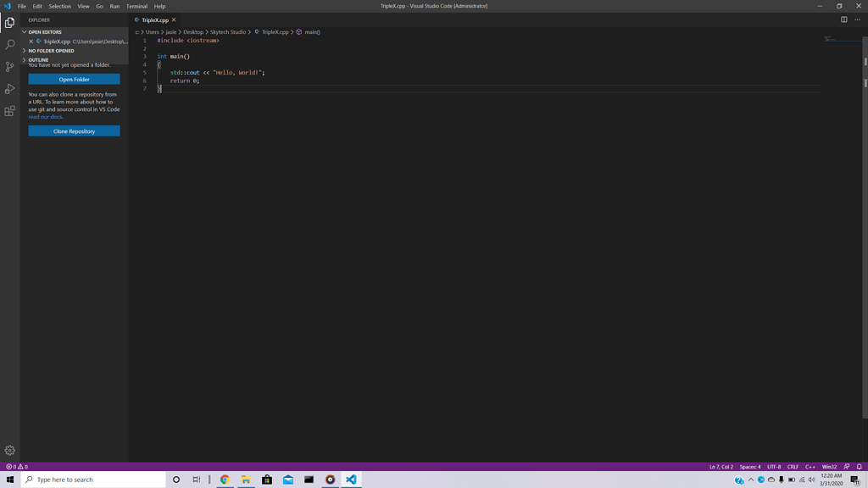Show hidden system tray icons
The width and height of the screenshot is (868, 488).
tap(751, 480)
